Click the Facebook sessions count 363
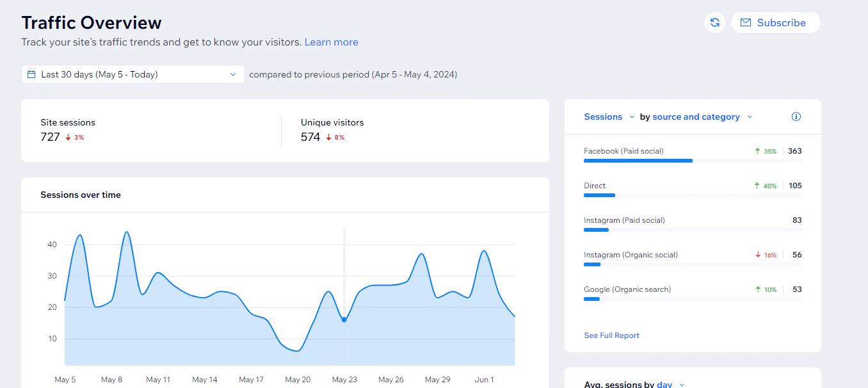 pyautogui.click(x=795, y=151)
